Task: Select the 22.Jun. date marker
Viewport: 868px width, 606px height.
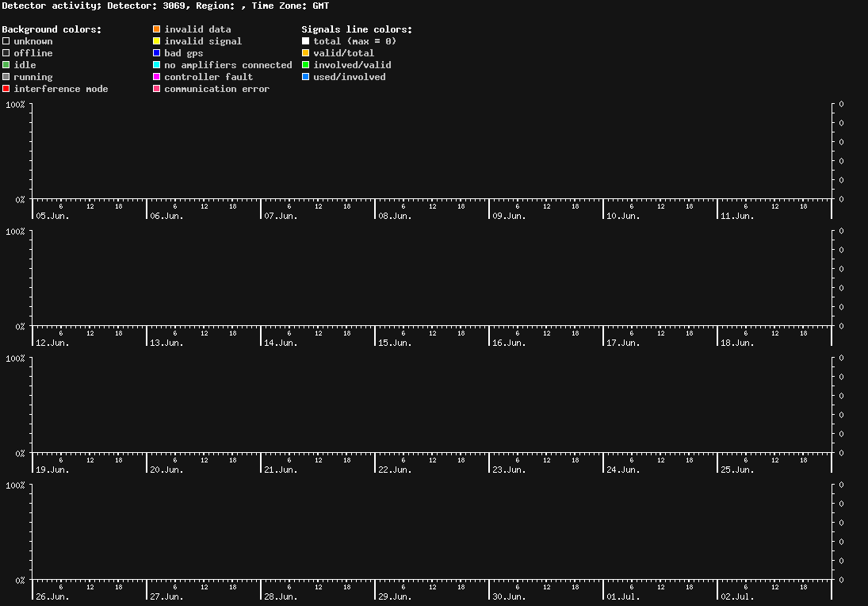Action: [396, 470]
